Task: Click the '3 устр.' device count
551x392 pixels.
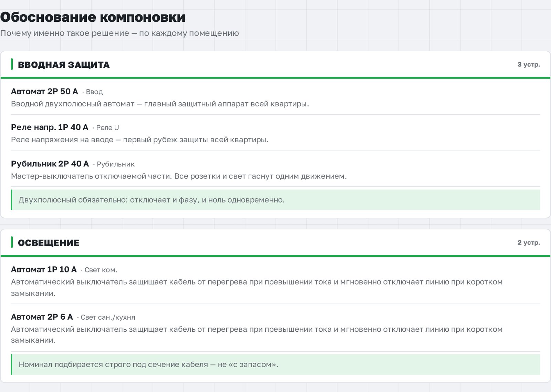Action: (x=529, y=65)
